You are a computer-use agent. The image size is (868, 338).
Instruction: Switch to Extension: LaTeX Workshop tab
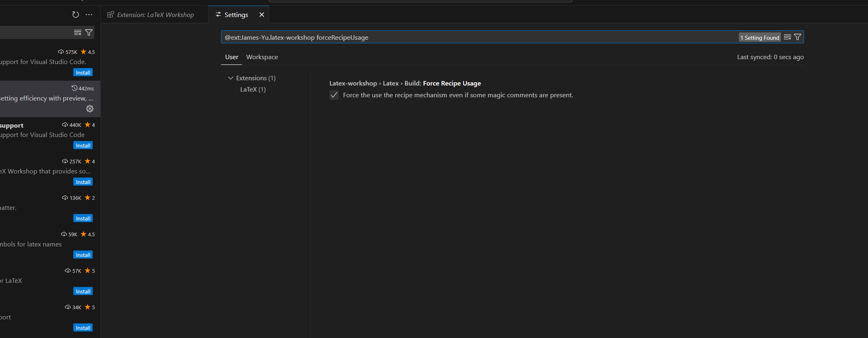(x=155, y=15)
